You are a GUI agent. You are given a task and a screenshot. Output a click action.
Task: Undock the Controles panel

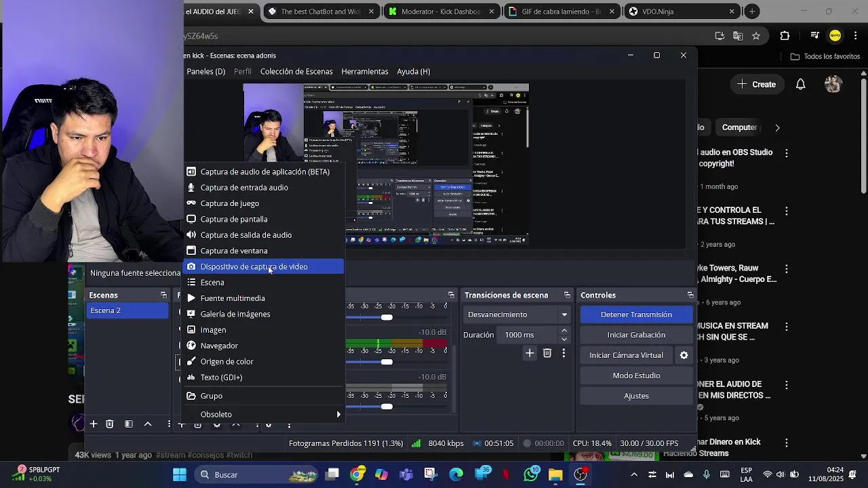pyautogui.click(x=690, y=295)
